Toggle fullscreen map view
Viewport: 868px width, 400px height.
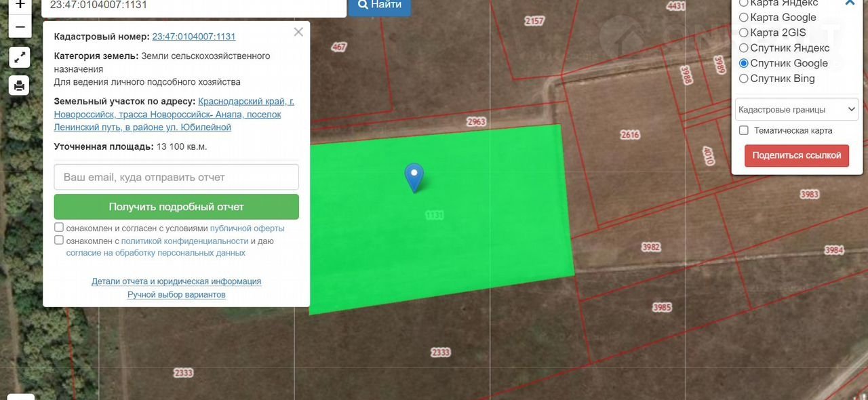click(x=20, y=57)
